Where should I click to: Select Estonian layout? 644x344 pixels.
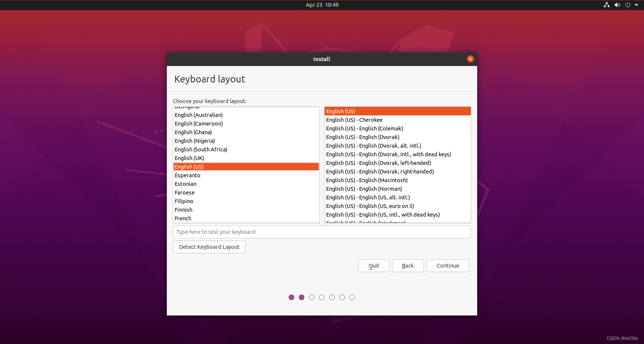(x=246, y=184)
